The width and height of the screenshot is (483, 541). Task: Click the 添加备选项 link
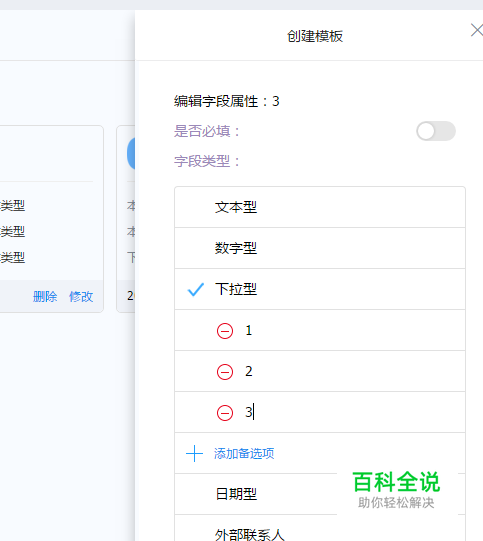244,453
